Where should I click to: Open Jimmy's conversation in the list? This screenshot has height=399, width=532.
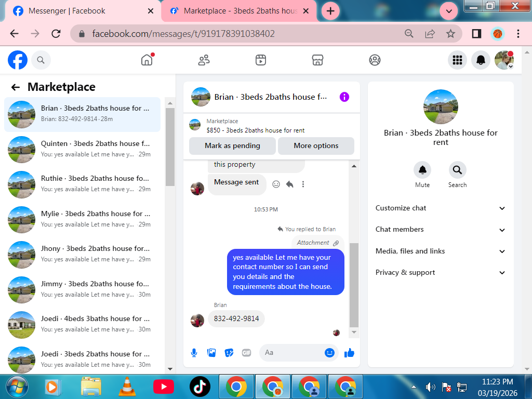tap(82, 290)
